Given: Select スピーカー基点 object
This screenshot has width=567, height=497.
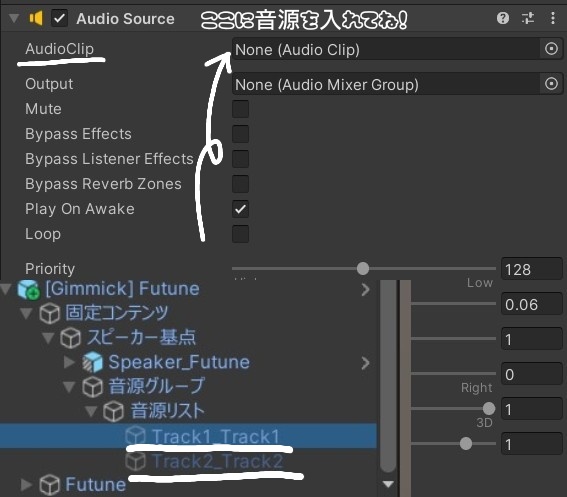Looking at the screenshot, I should [141, 337].
